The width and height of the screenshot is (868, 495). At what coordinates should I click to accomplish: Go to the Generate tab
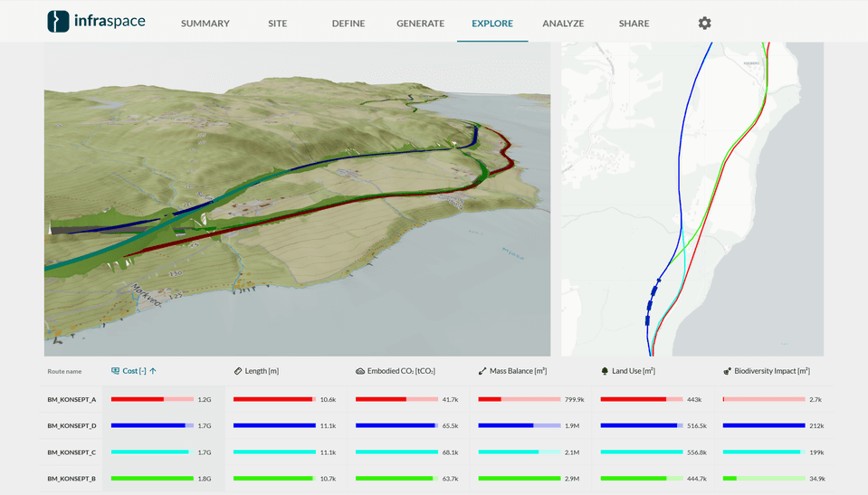[x=420, y=24]
